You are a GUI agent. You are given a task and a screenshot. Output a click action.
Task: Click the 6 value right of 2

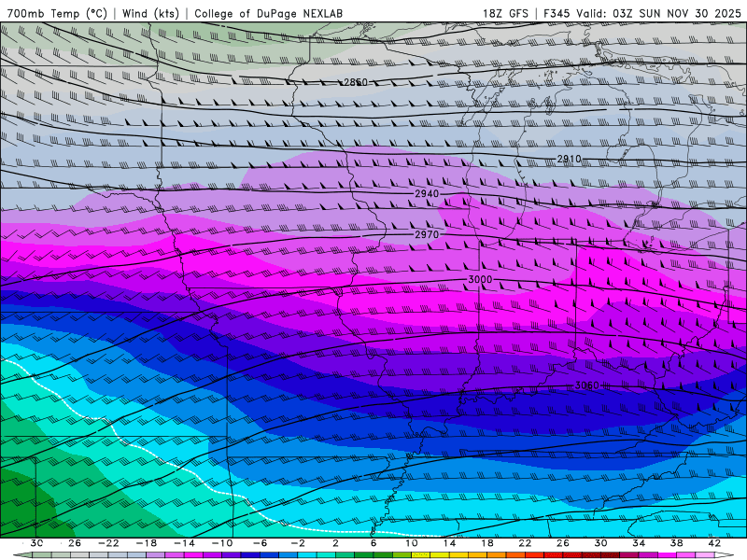(373, 543)
